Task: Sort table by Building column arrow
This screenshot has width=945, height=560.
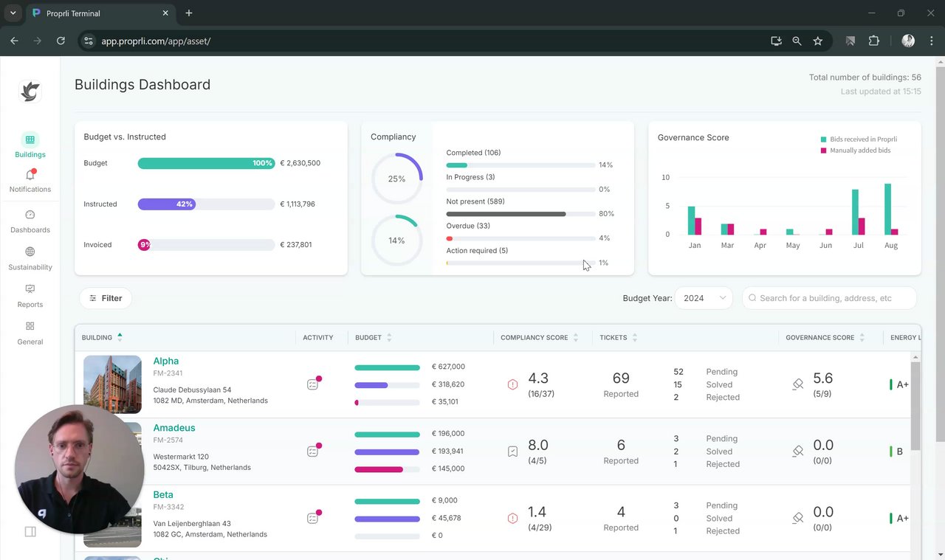Action: point(120,337)
